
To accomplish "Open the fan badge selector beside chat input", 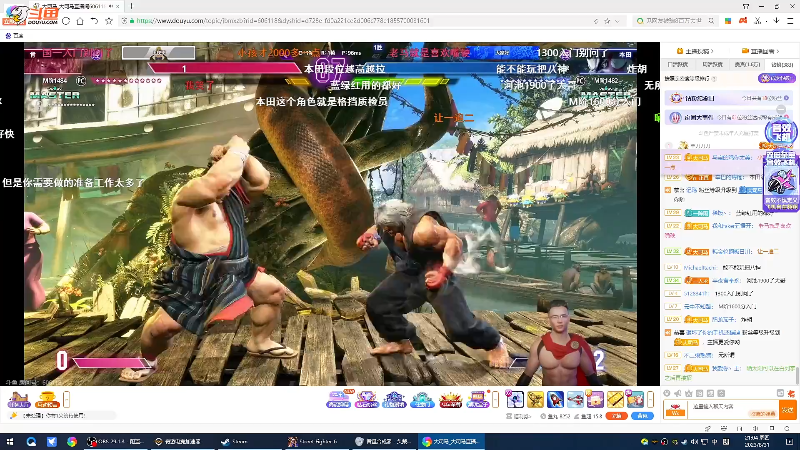I will pyautogui.click(x=677, y=409).
